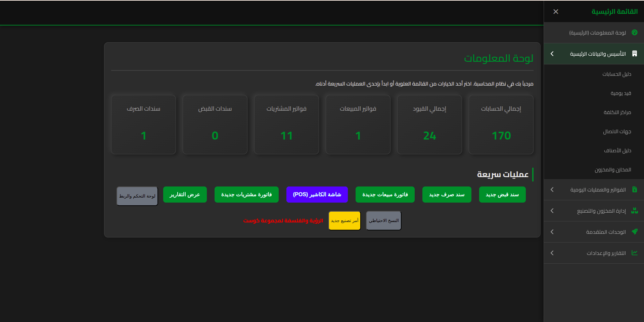This screenshot has width=644, height=322.
Task: Open the red الرؤية والفلسفة لمجموعة كوست link
Action: pos(283,221)
